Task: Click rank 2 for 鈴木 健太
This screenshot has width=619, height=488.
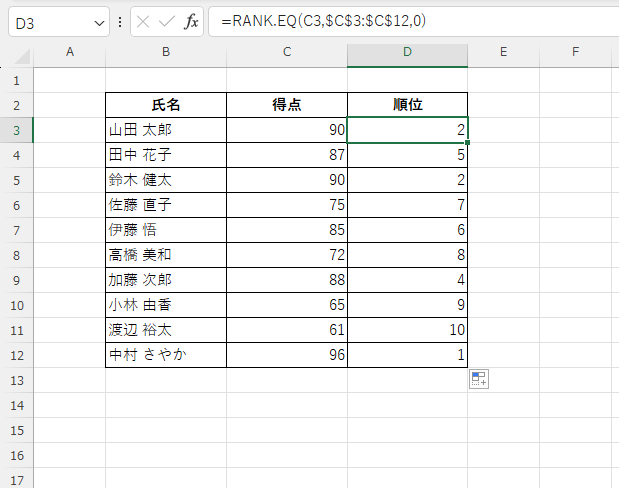Action: click(x=407, y=180)
